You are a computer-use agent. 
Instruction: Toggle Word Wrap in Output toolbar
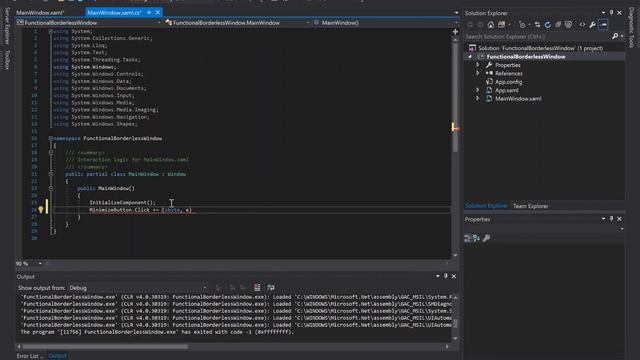pos(271,288)
